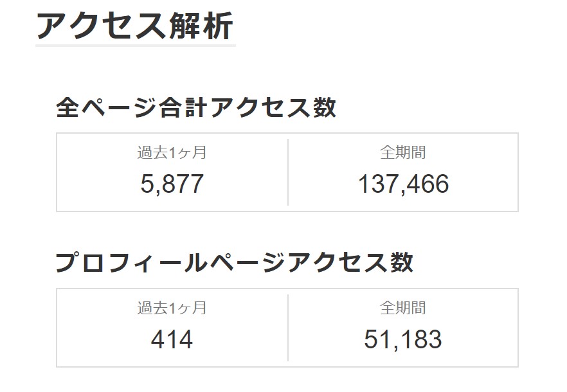
Task: Click the 全期間 label under 全ページ合計アクセス数
Action: 403,152
